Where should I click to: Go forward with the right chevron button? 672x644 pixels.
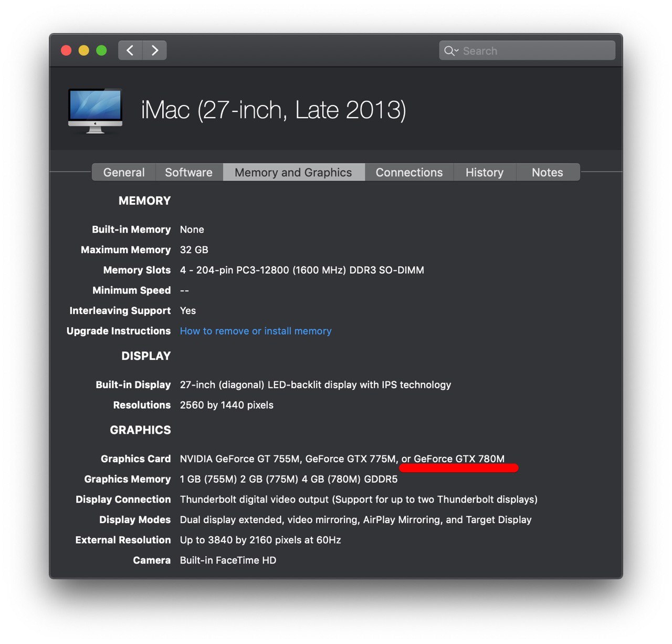click(x=155, y=50)
